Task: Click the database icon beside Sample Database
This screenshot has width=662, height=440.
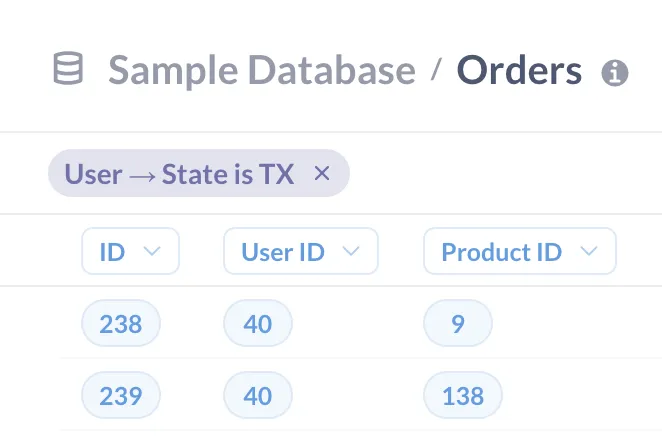Action: pyautogui.click(x=68, y=70)
